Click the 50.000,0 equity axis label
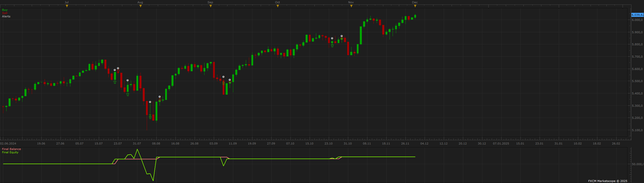The image size is (644, 183). point(637,164)
